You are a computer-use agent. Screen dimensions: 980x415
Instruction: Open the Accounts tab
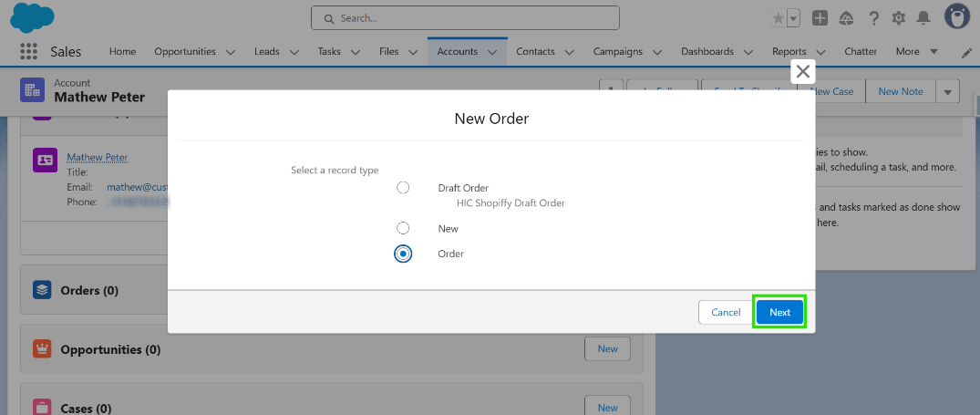[x=458, y=52]
